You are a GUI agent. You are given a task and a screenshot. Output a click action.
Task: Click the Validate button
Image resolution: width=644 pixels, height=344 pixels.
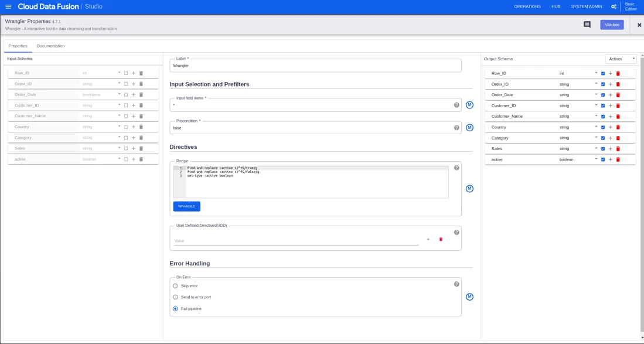coord(612,25)
